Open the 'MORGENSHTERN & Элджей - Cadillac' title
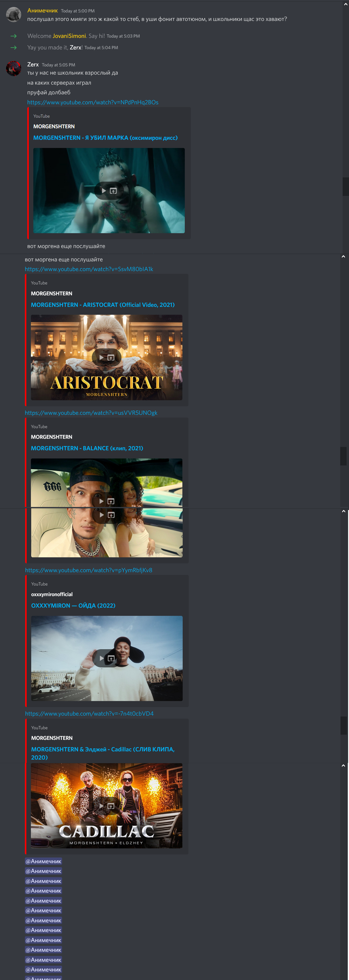Image resolution: width=349 pixels, height=980 pixels. pos(103,753)
